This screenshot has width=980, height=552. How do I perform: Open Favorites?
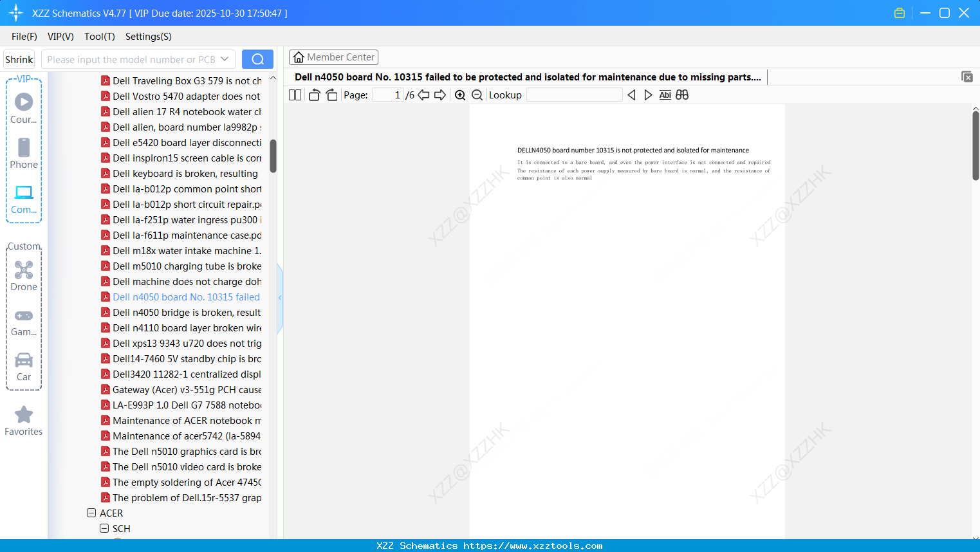click(24, 421)
